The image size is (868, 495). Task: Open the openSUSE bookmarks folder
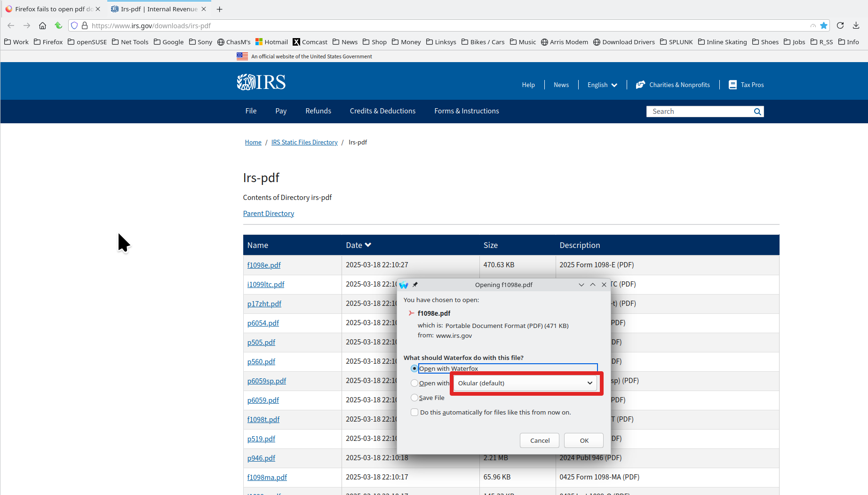click(x=88, y=42)
